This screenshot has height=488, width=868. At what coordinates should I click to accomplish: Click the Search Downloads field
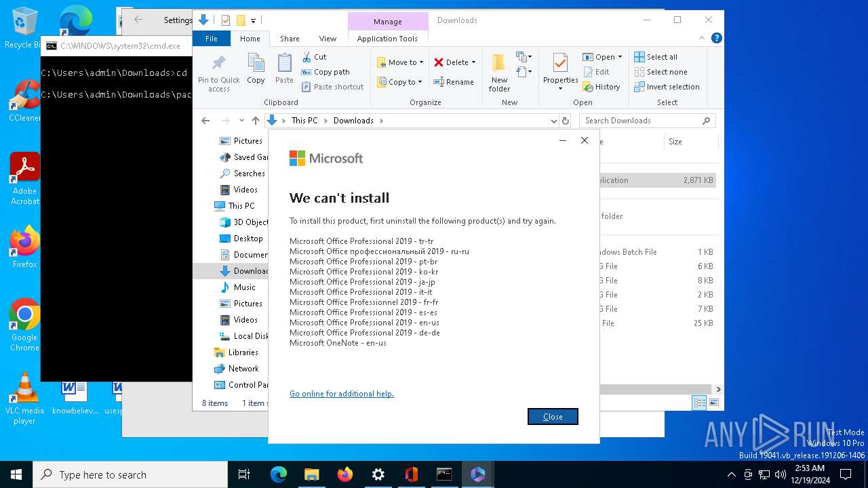pyautogui.click(x=648, y=121)
